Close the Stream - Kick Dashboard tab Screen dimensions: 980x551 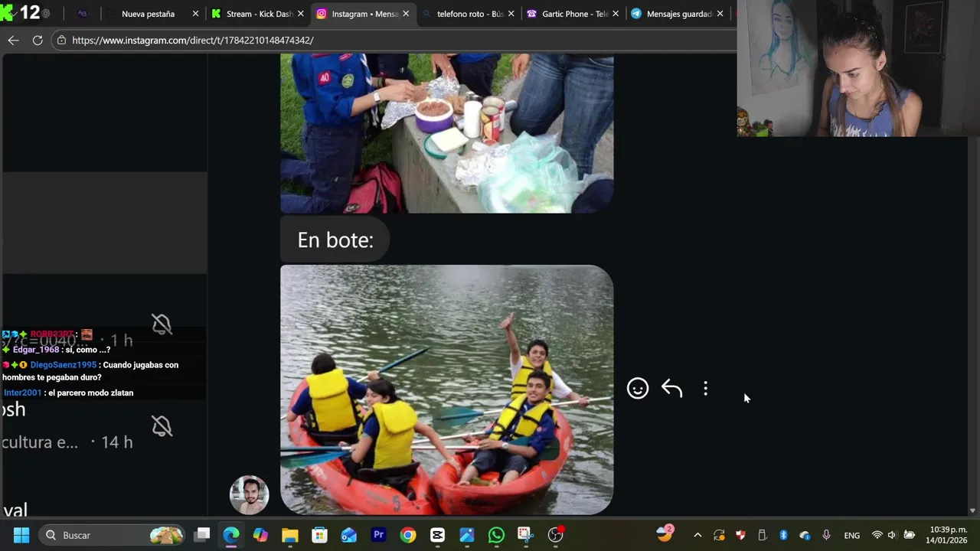301,14
